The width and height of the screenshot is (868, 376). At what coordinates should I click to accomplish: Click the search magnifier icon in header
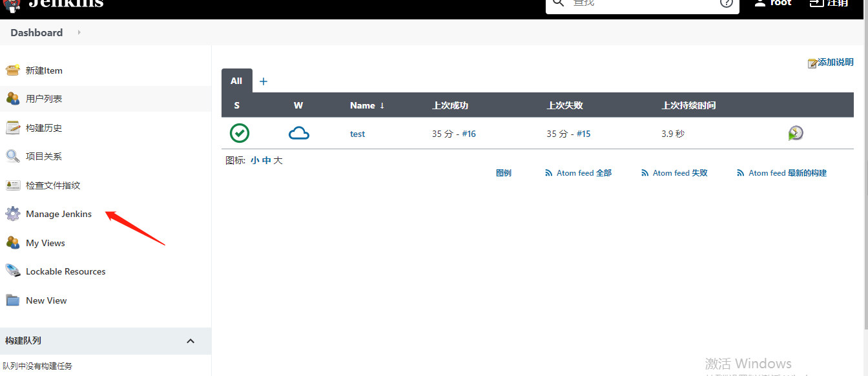559,3
